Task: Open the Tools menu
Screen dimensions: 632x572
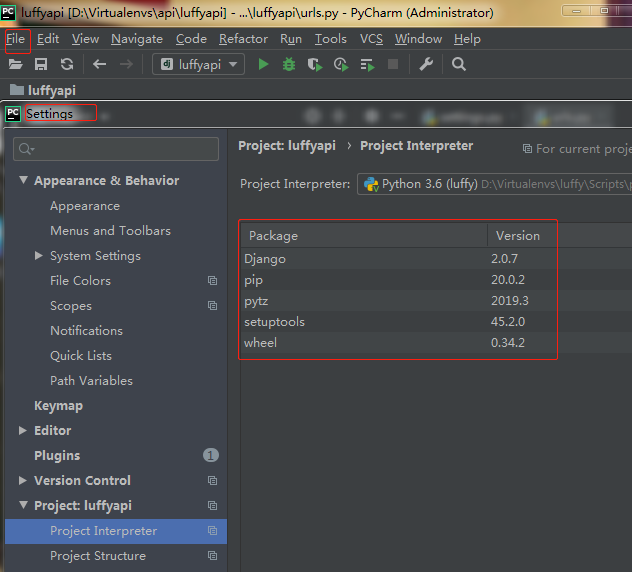Action: (331, 39)
